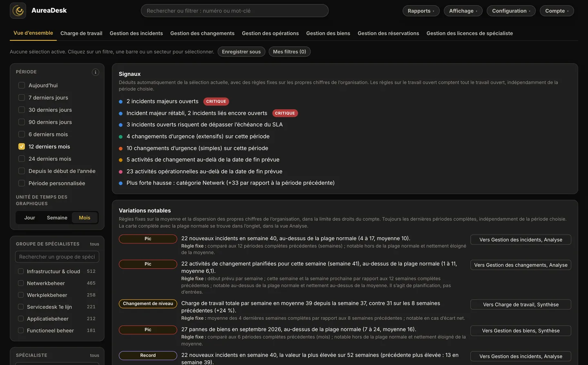Open the Période info icon
This screenshot has width=588, height=365.
tap(96, 72)
